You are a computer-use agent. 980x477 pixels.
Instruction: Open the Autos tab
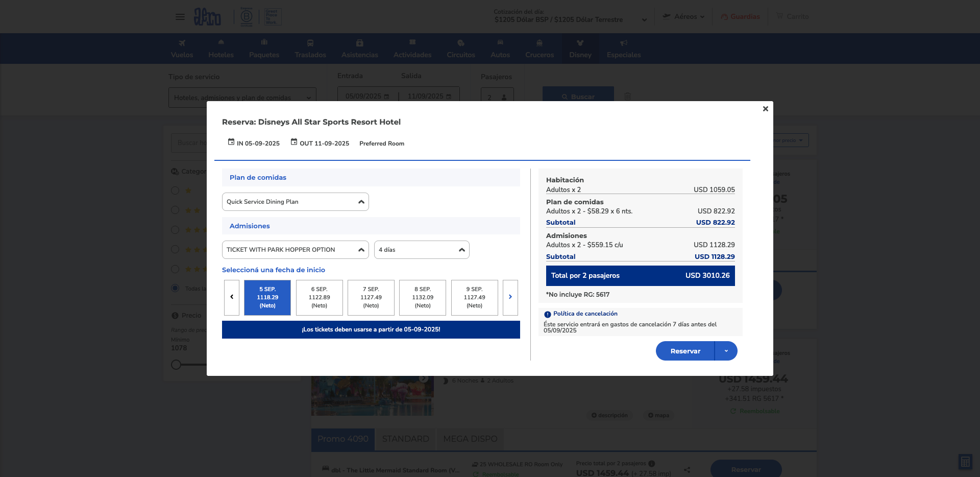[500, 49]
